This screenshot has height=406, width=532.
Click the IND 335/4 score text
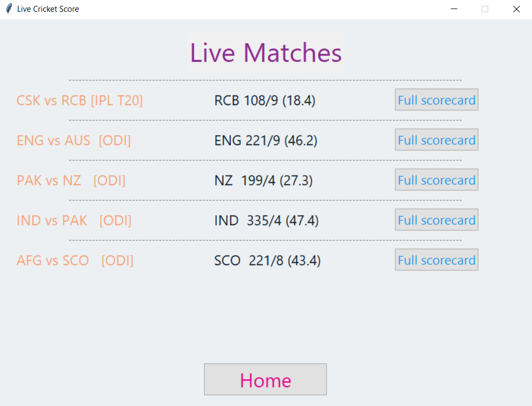[x=267, y=220]
